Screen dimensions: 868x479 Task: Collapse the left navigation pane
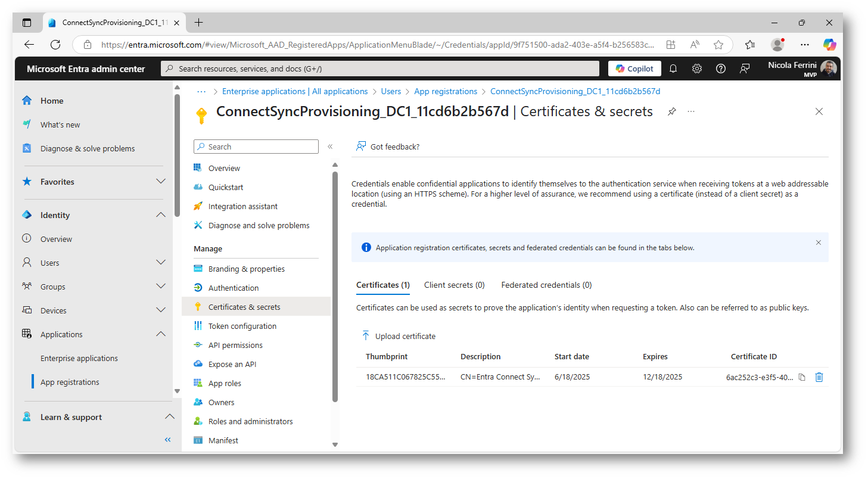click(167, 440)
